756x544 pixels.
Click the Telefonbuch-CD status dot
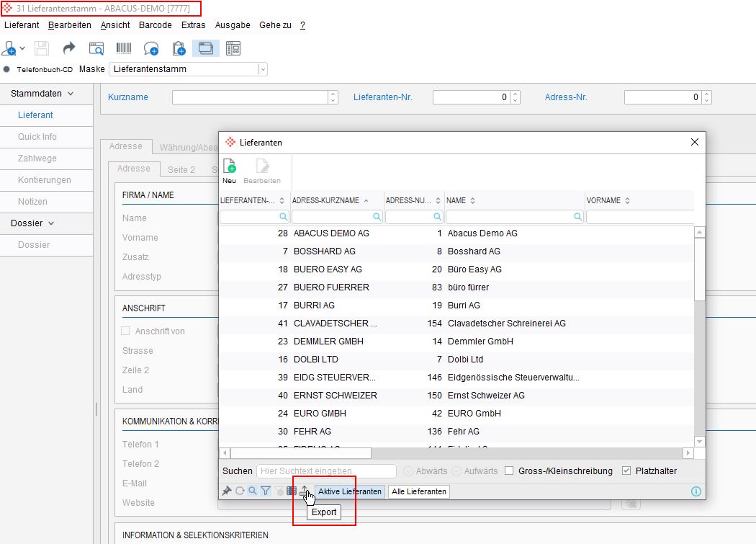pos(6,69)
